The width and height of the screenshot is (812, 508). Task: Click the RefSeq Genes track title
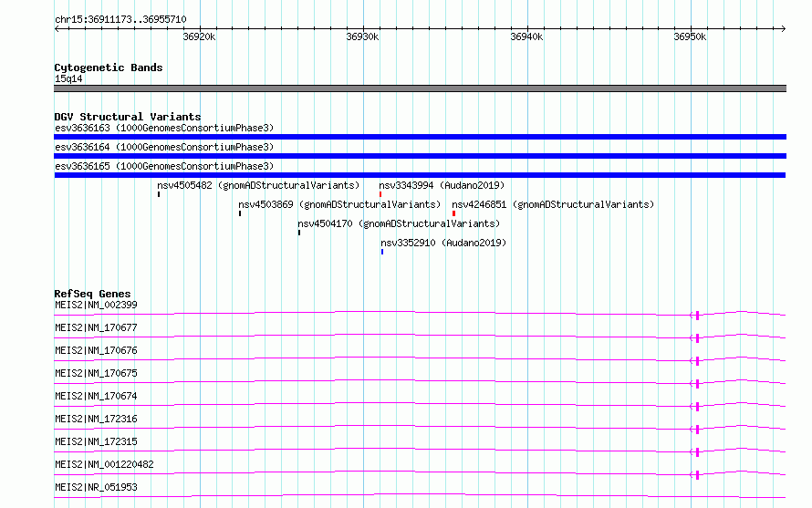point(92,294)
